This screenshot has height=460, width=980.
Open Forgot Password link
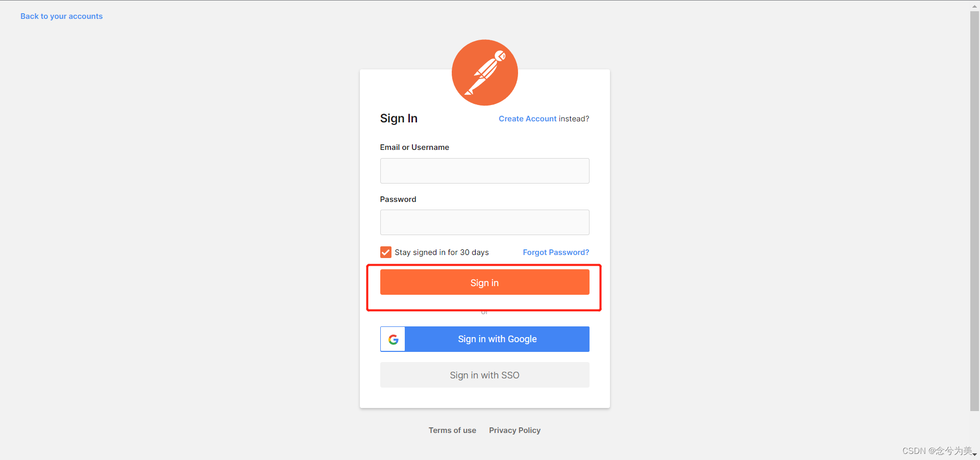pyautogui.click(x=556, y=252)
